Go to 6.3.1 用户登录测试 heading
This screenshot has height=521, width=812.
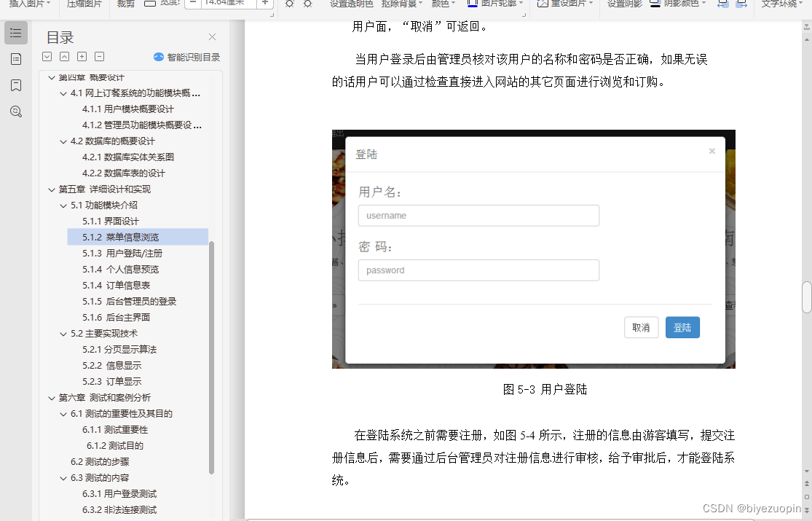point(119,494)
